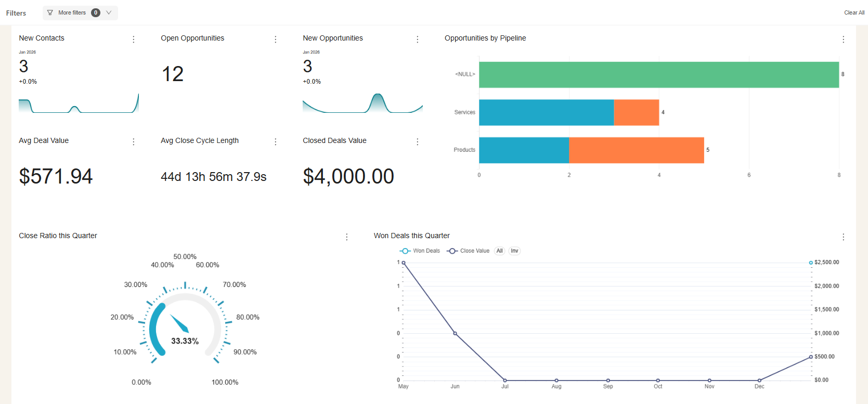Image resolution: width=868 pixels, height=404 pixels.
Task: Open Open Opportunities card kebab menu
Action: point(276,40)
